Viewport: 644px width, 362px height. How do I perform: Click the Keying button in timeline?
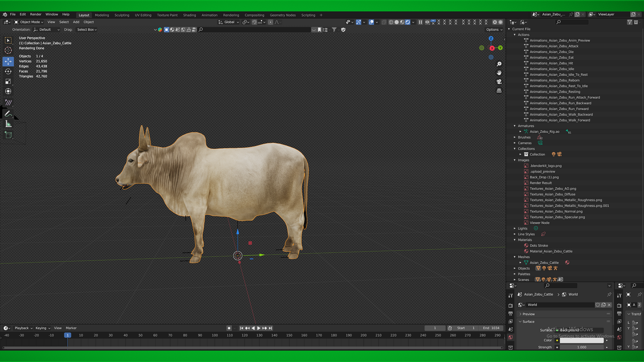tap(43, 328)
